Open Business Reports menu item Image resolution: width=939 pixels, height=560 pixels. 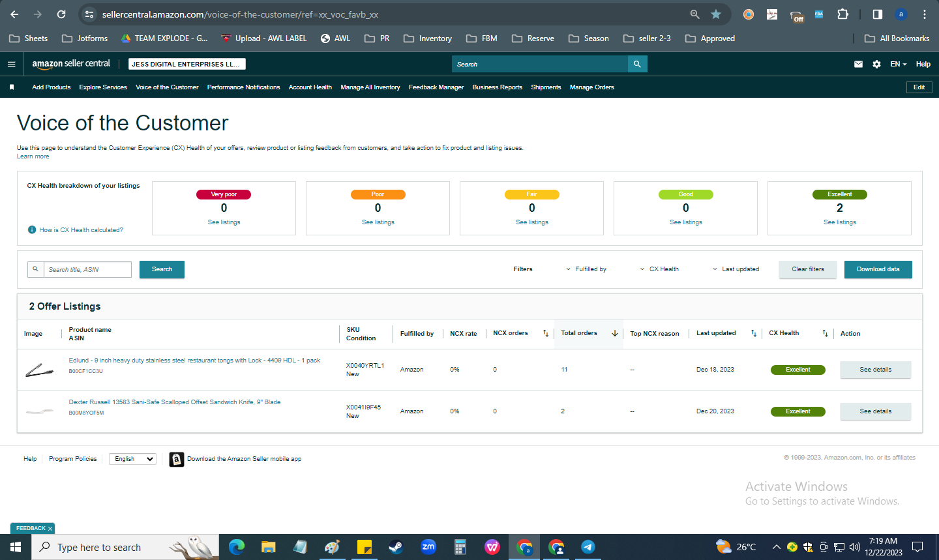tap(498, 87)
